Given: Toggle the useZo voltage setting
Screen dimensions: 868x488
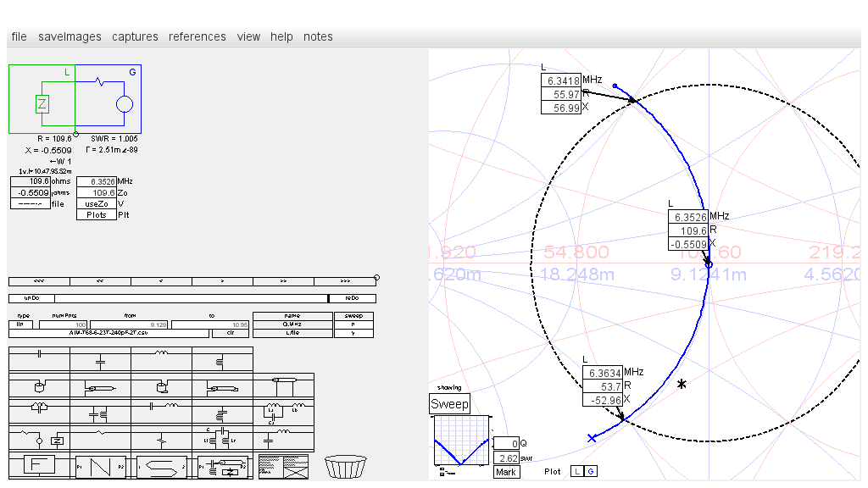Looking at the screenshot, I should 97,203.
